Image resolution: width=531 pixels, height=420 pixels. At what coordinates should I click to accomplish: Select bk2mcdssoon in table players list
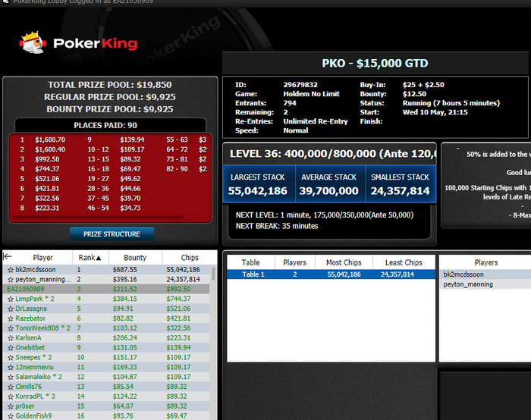pyautogui.click(x=485, y=274)
